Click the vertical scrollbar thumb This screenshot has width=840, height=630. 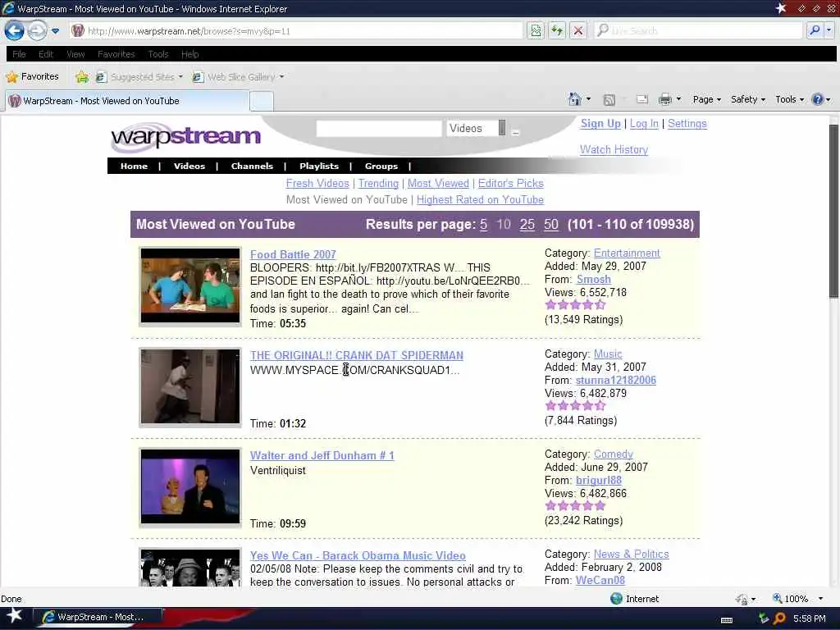(x=833, y=211)
